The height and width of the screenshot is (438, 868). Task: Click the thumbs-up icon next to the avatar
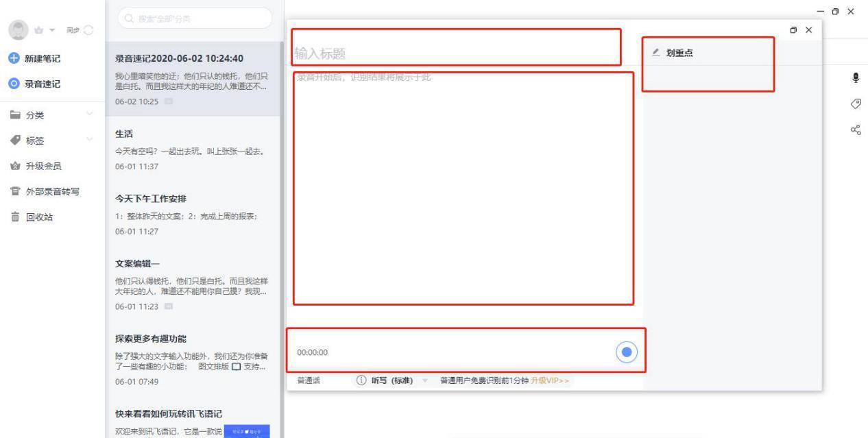click(38, 29)
